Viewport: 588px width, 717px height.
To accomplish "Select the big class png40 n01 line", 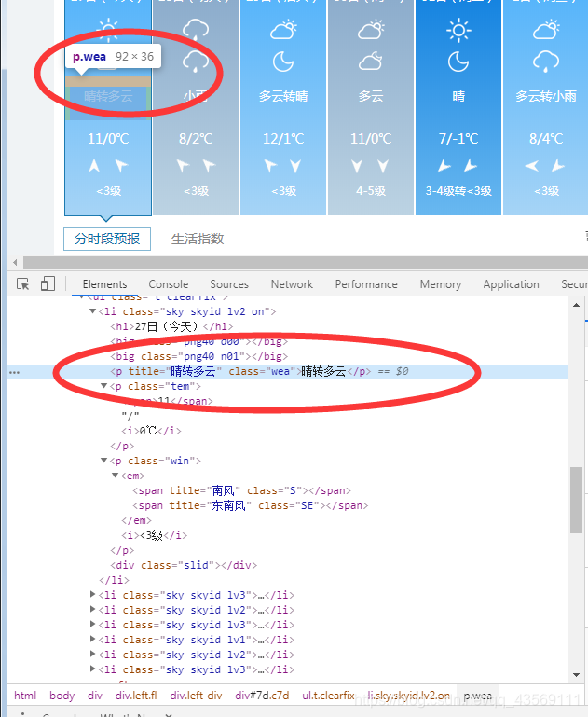I will pos(199,356).
